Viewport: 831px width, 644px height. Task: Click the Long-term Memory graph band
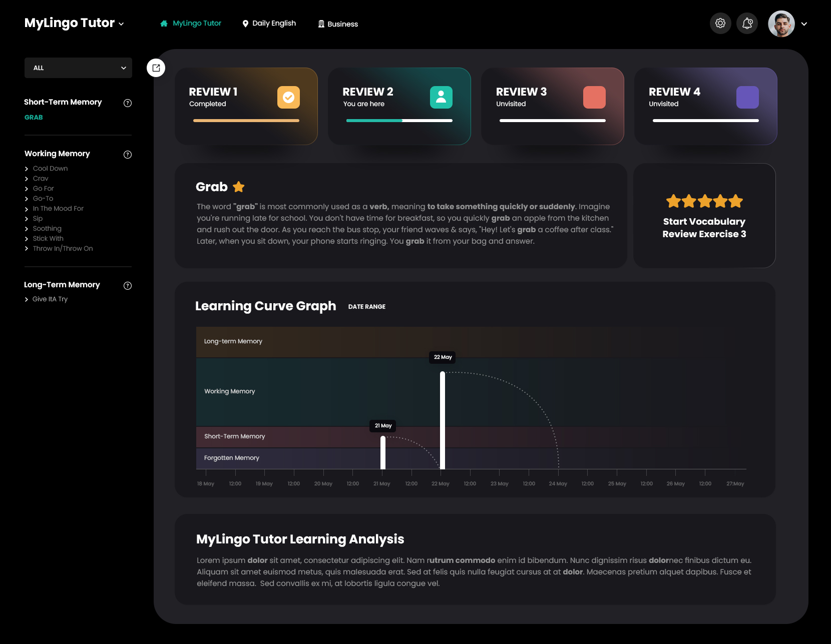[471, 342]
